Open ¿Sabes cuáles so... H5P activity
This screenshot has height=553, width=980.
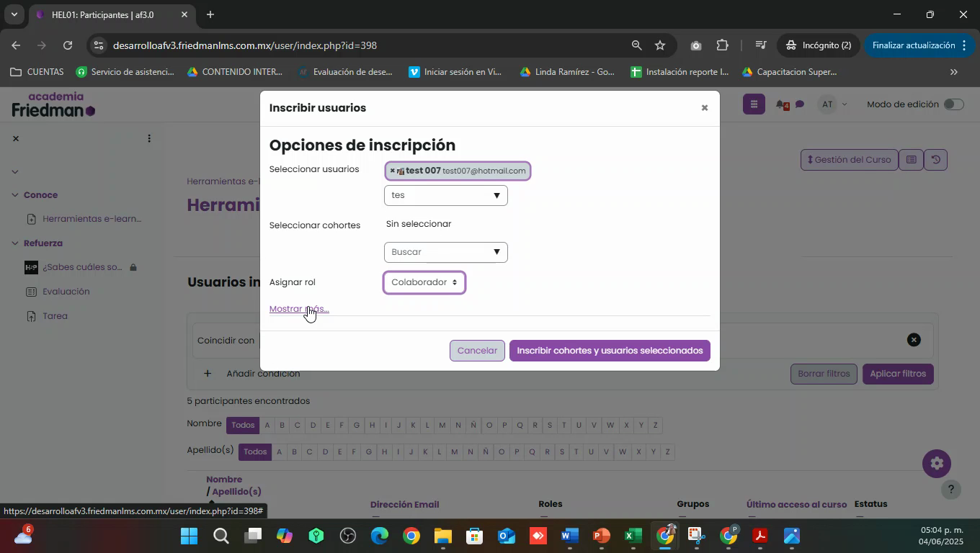[x=82, y=267]
